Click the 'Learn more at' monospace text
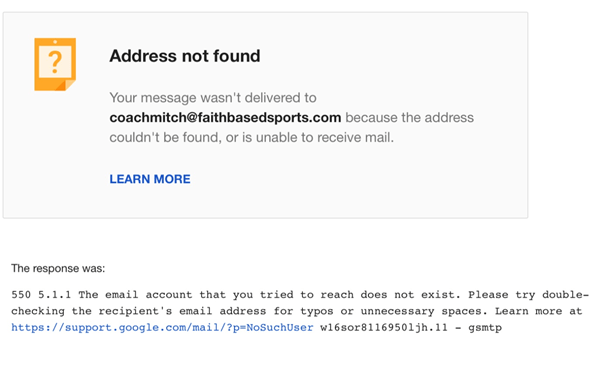The height and width of the screenshot is (387, 602). 538,311
